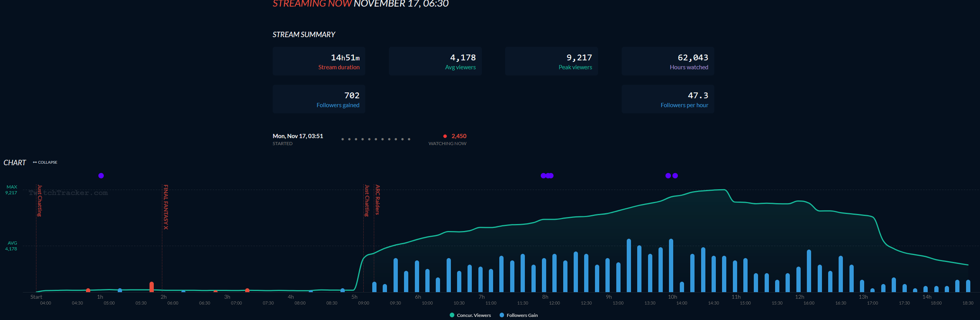Viewport: 980px width, 320px height.
Task: Collapse the chart section
Action: pyautogui.click(x=45, y=163)
